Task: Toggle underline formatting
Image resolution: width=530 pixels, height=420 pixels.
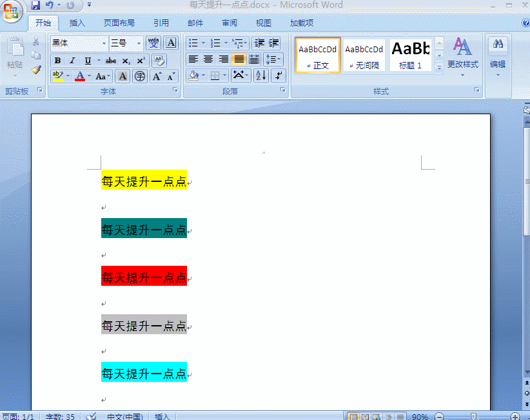Action: pyautogui.click(x=88, y=61)
